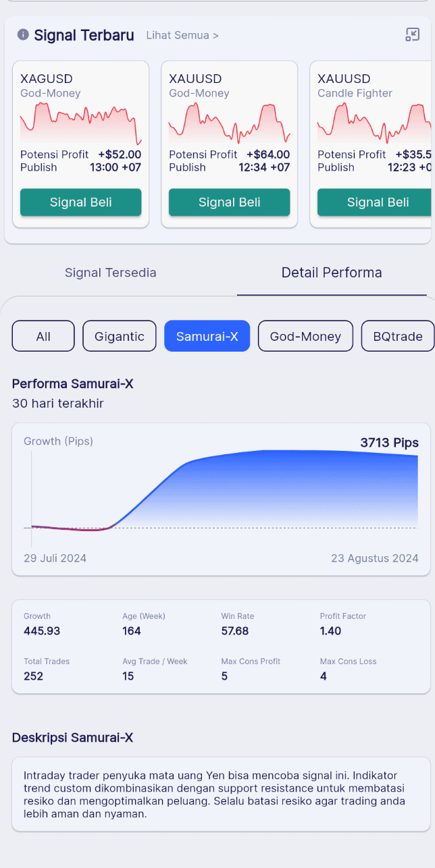The height and width of the screenshot is (868, 435).
Task: Tap Signal Beli on XAUUSD God-Money card
Action: point(230,202)
